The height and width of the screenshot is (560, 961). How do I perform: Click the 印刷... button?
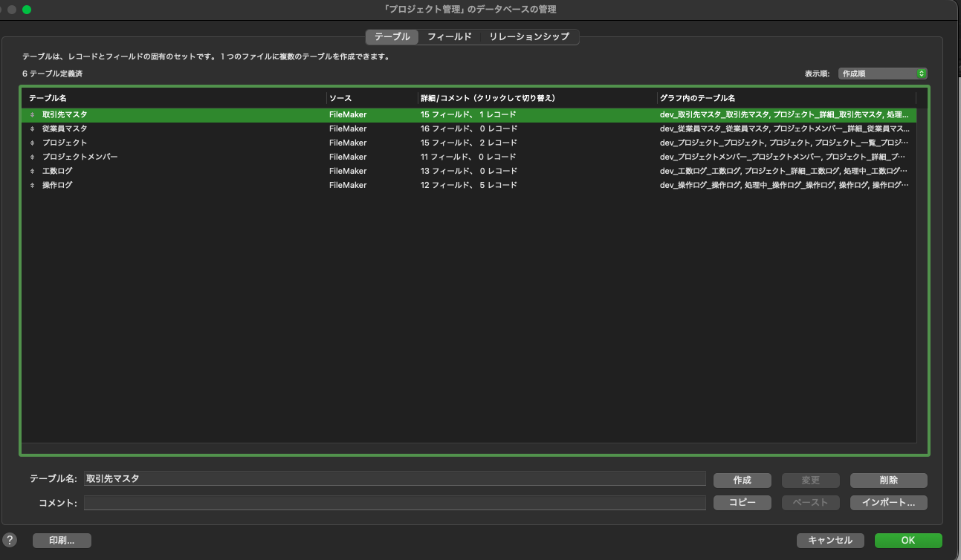[x=62, y=541]
